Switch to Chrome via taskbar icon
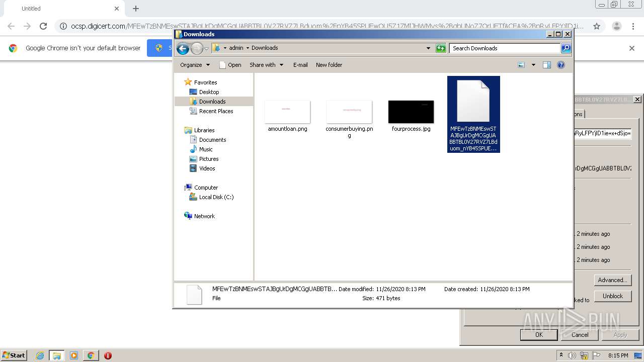The height and width of the screenshot is (362, 644). click(x=91, y=355)
